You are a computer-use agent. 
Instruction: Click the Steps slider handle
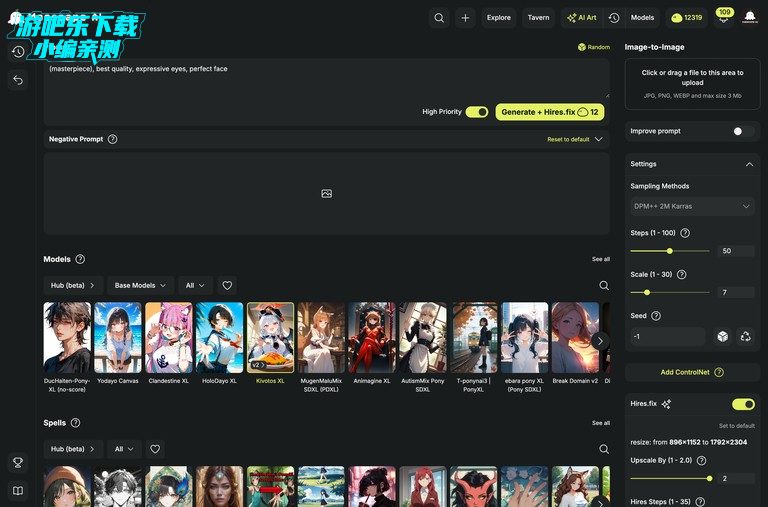click(x=669, y=251)
